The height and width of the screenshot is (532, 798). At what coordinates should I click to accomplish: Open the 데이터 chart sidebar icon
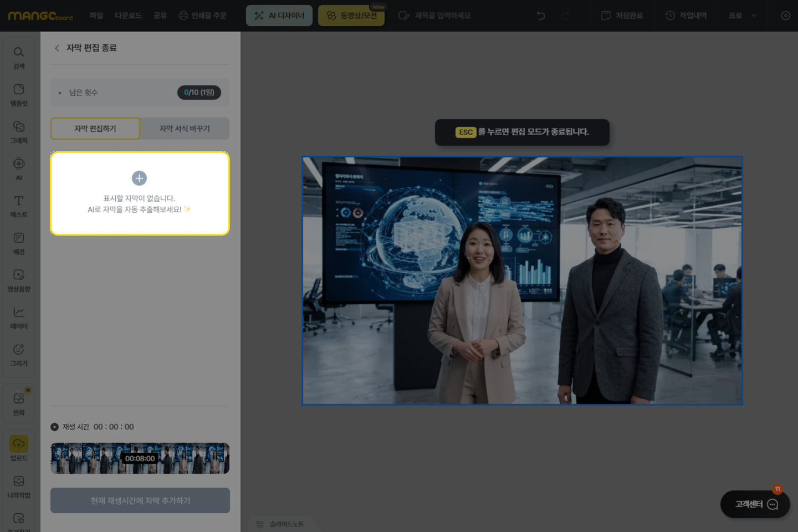pos(19,317)
